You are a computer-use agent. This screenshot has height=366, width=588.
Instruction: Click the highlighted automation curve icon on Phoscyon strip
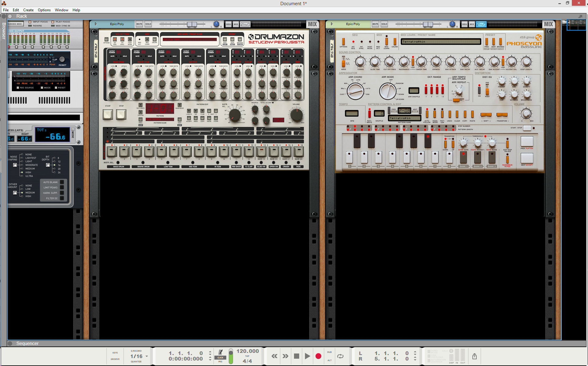pos(481,24)
